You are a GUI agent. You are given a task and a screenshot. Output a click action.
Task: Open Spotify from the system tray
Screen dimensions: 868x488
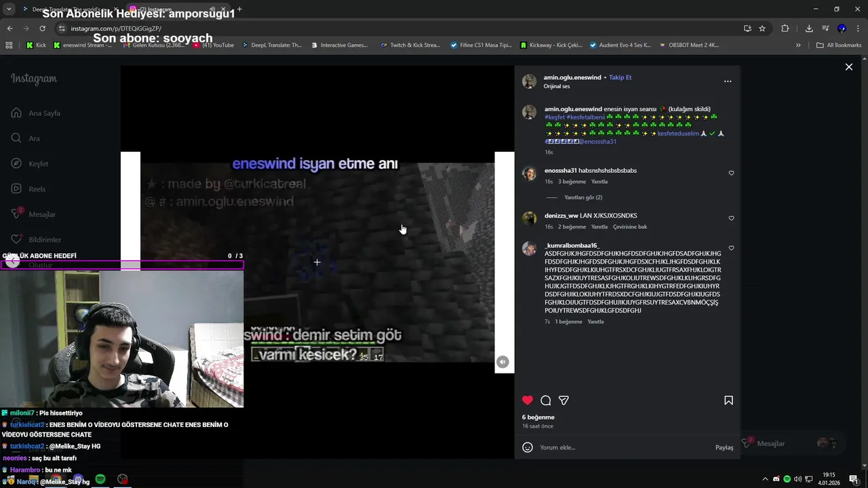click(x=787, y=479)
